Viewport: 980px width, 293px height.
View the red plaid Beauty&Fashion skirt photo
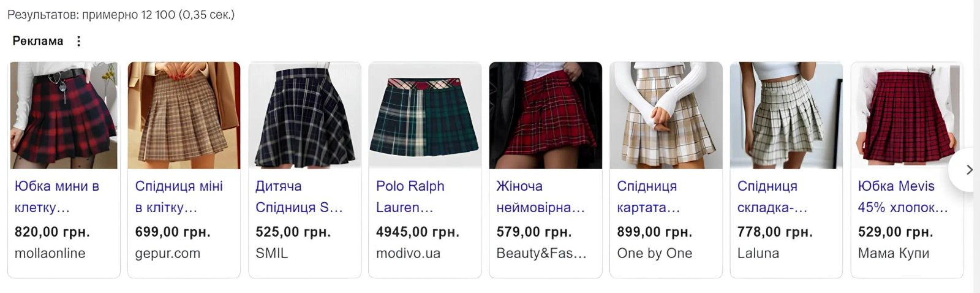(546, 115)
